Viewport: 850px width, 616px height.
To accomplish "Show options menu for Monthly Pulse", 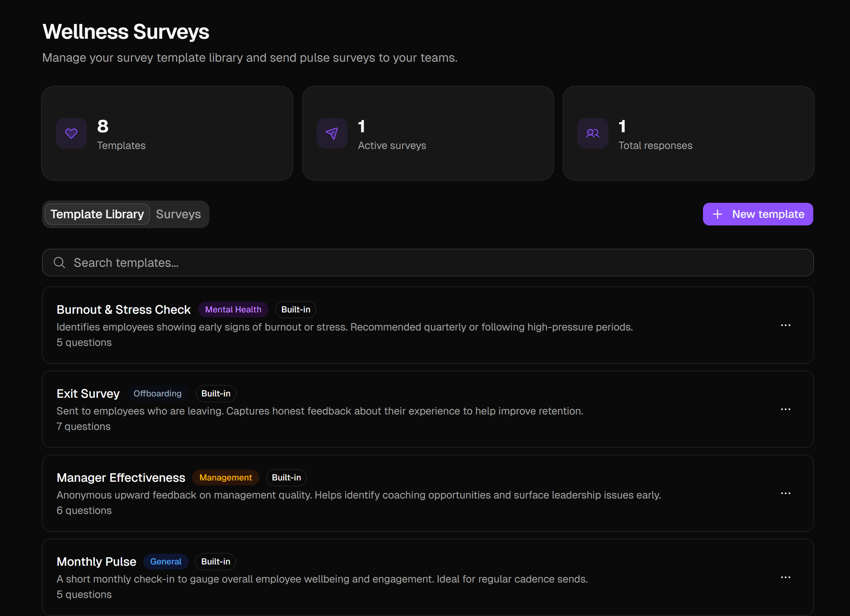I will (x=786, y=577).
